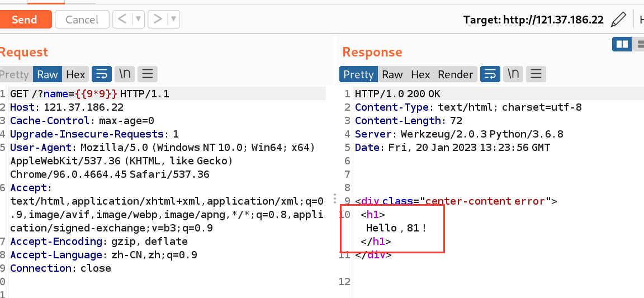Click the Content-Length: 72 response line
The height and width of the screenshot is (298, 644).
(409, 121)
